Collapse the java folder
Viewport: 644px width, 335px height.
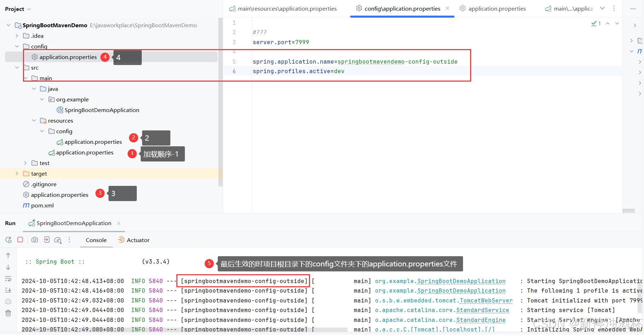pos(34,89)
